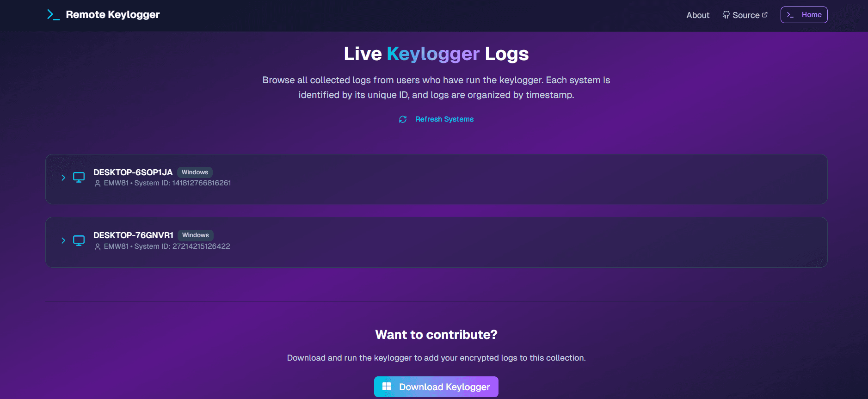This screenshot has height=399, width=868.
Task: Click the refresh arrows icon
Action: [x=403, y=119]
